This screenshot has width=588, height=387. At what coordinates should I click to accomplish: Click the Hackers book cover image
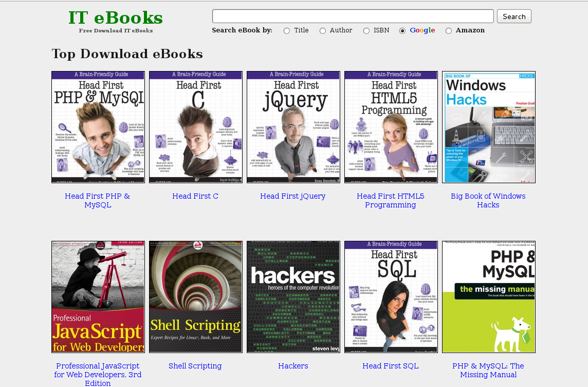(x=293, y=296)
